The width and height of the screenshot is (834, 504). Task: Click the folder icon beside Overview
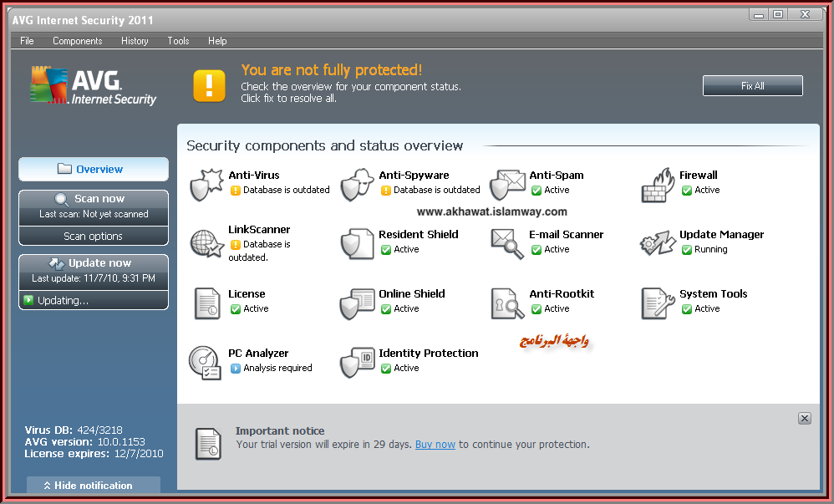[x=65, y=169]
